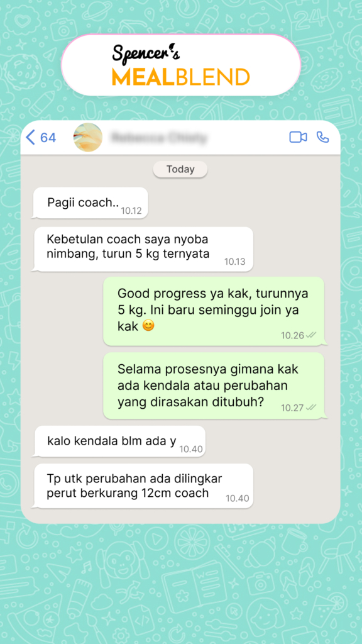This screenshot has width=362, height=644.
Task: Select the "kalo kendala blm ada y" bubble
Action: tap(119, 441)
